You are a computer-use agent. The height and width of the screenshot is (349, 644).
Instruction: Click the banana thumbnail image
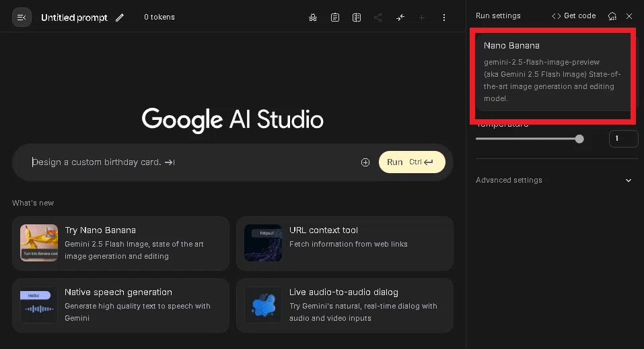[x=39, y=243]
